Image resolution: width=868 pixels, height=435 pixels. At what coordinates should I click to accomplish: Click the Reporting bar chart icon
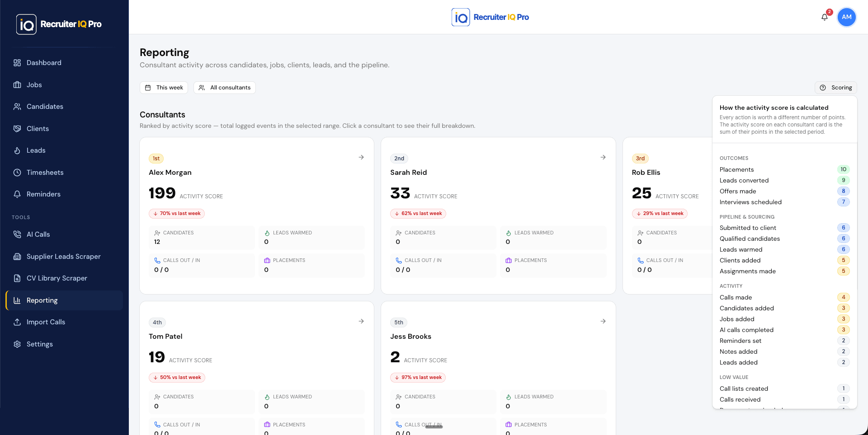[17, 300]
